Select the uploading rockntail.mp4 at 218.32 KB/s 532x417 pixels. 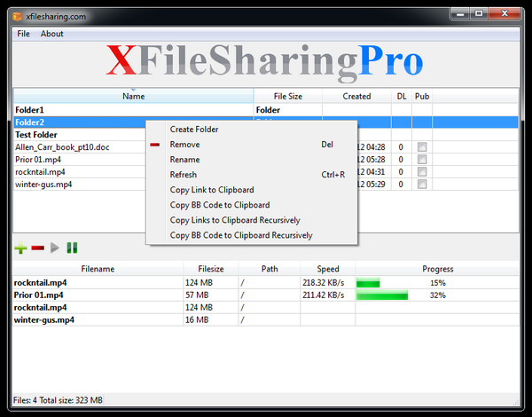(x=266, y=282)
